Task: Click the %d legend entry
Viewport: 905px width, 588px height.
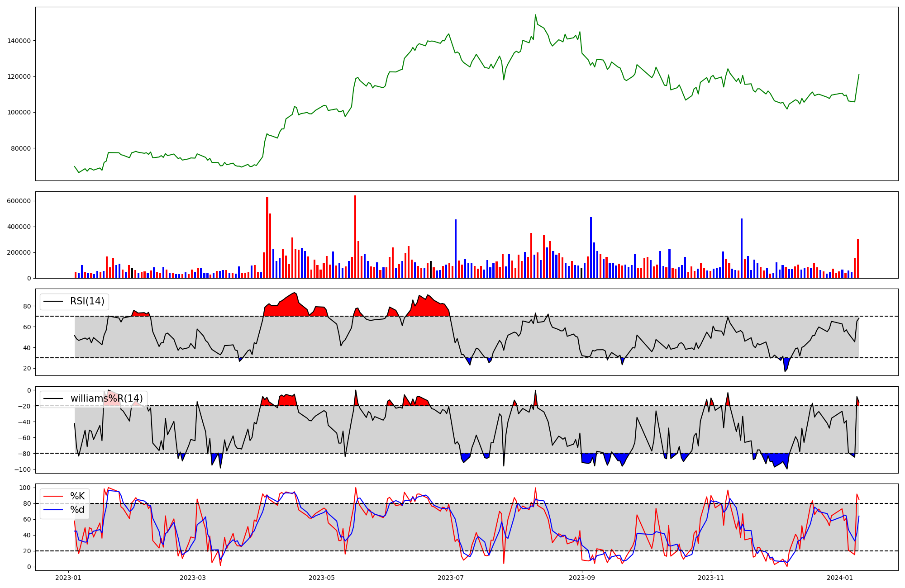Action: tap(77, 510)
